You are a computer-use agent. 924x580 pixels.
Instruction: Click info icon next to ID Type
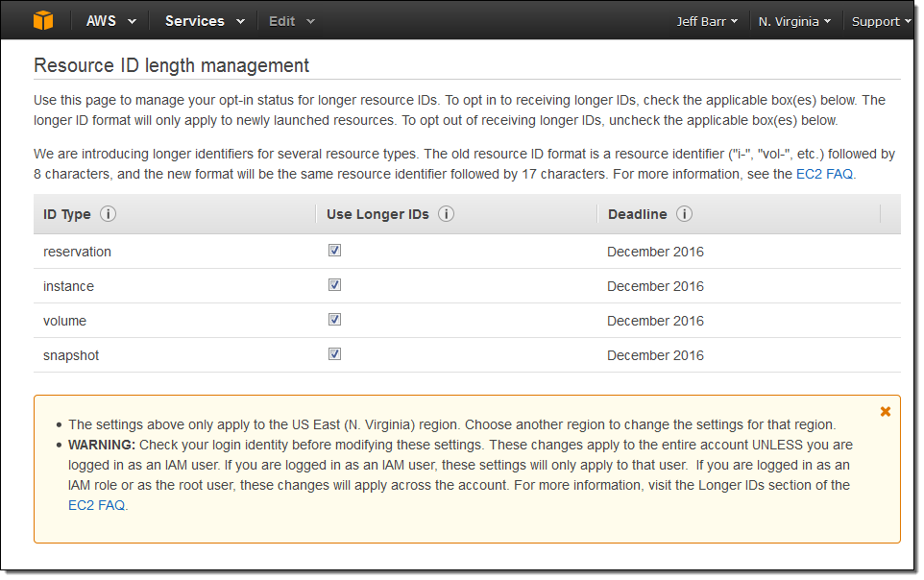(109, 214)
